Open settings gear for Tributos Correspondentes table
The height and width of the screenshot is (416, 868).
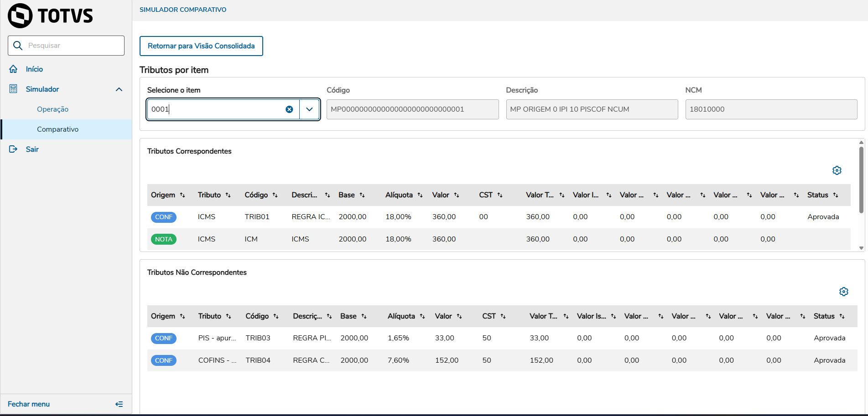837,170
